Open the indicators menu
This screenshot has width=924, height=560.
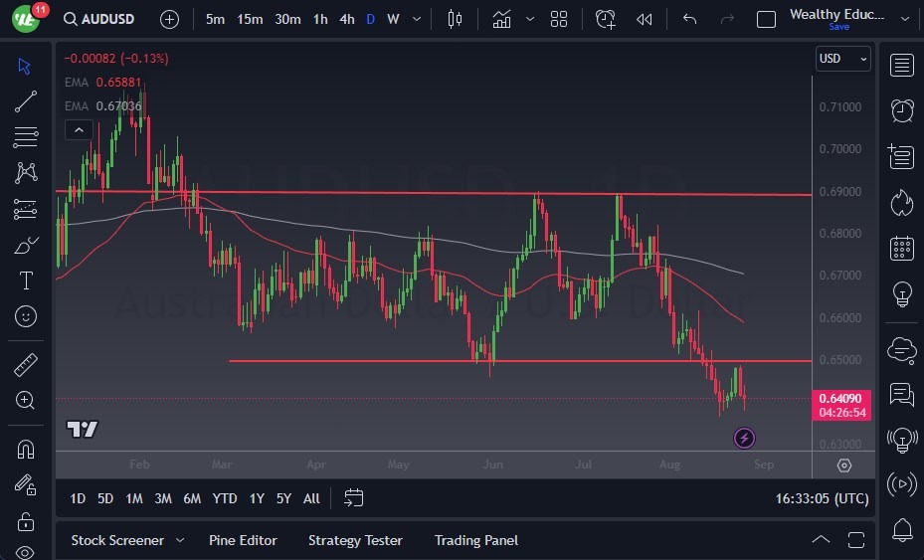click(x=501, y=20)
